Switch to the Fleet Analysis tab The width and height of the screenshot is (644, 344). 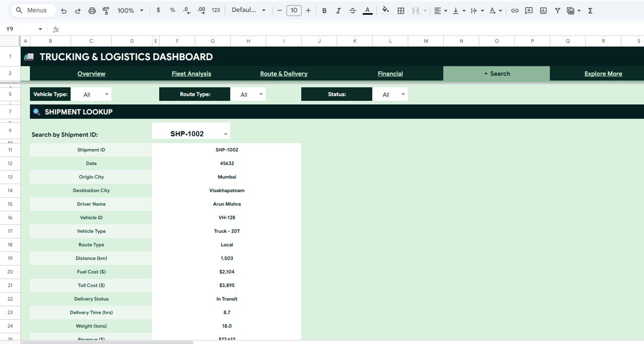[191, 73]
